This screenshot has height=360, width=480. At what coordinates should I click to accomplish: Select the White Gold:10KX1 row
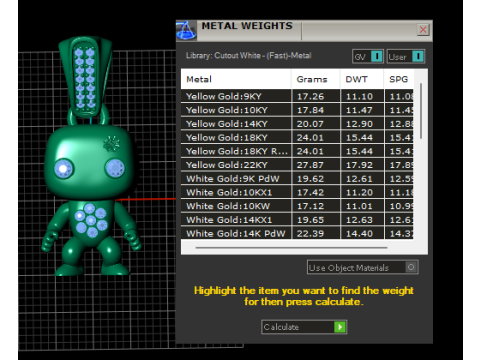click(x=297, y=192)
